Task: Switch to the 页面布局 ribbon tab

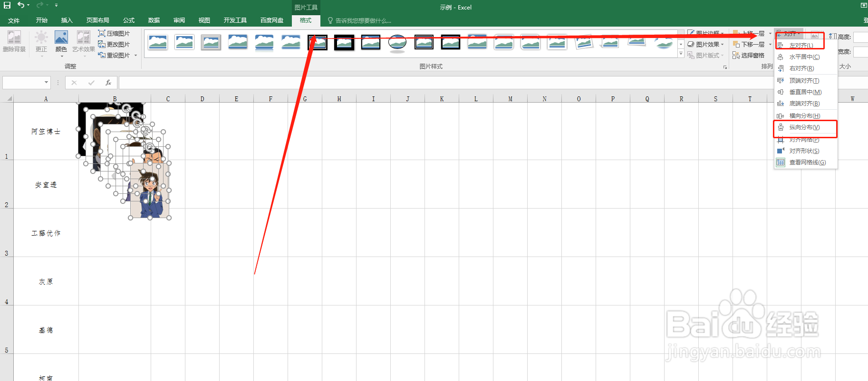Action: (x=98, y=20)
